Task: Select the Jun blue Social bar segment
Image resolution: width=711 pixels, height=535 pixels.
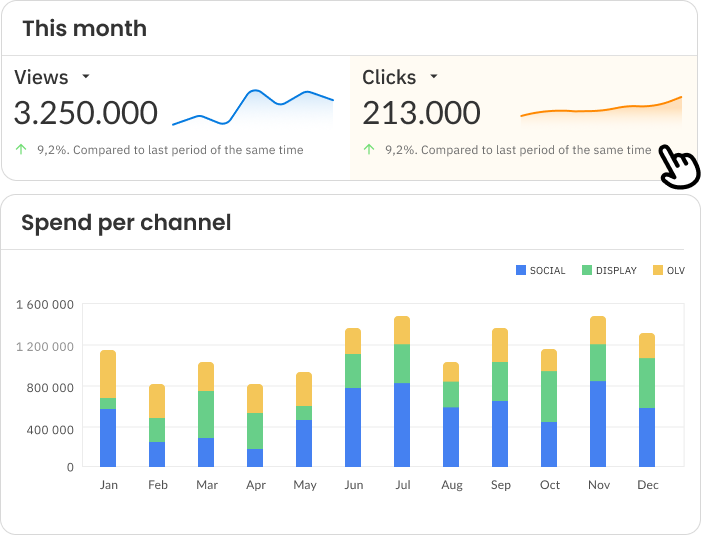Action: [x=353, y=428]
